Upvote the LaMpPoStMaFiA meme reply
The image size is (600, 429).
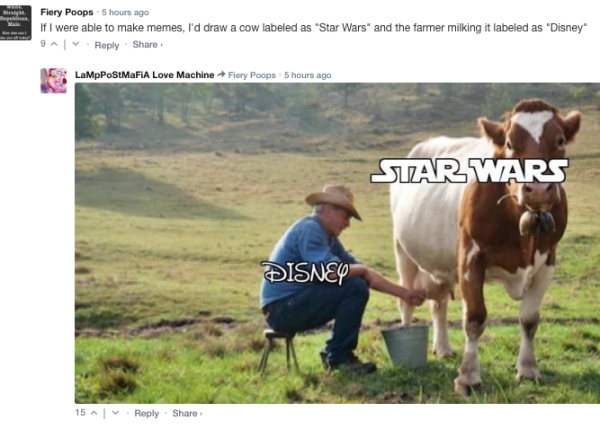94,413
